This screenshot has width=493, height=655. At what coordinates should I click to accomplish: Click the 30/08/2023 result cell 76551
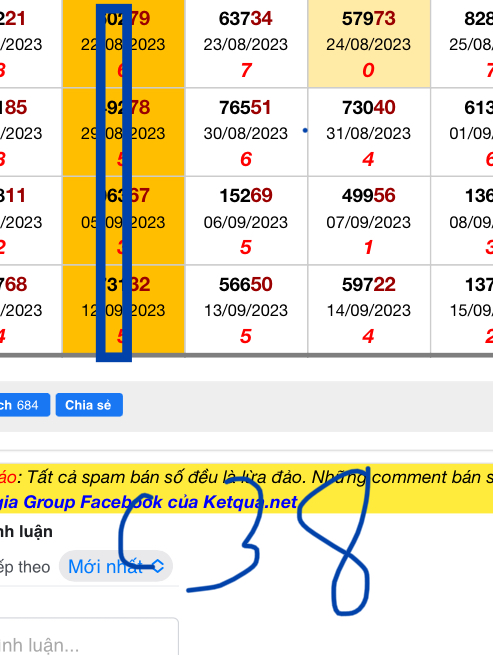click(246, 132)
